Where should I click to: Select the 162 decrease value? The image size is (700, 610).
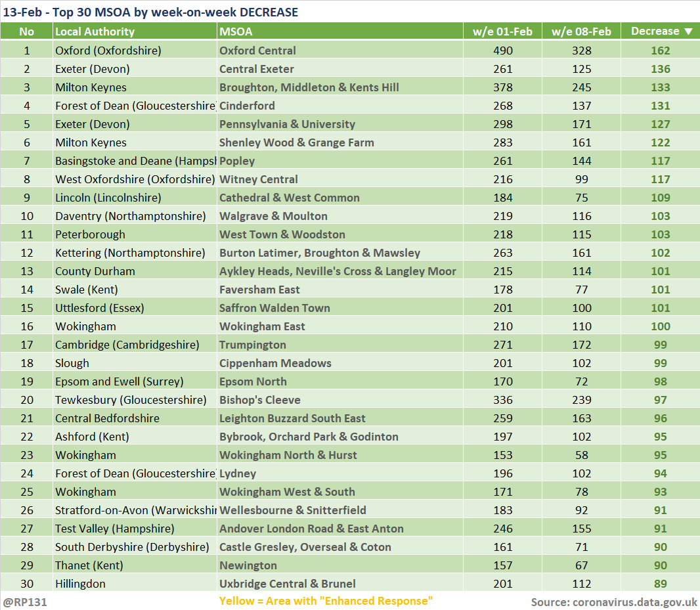tap(660, 51)
